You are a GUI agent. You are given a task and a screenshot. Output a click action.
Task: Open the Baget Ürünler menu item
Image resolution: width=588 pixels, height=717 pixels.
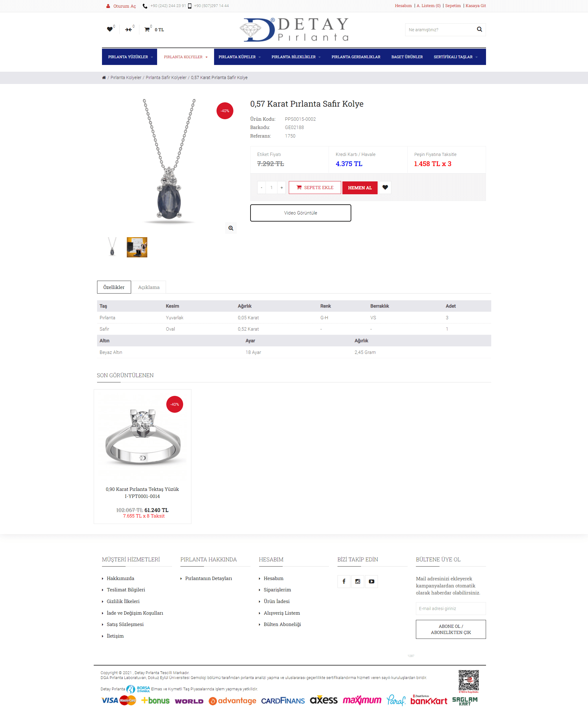pos(407,57)
